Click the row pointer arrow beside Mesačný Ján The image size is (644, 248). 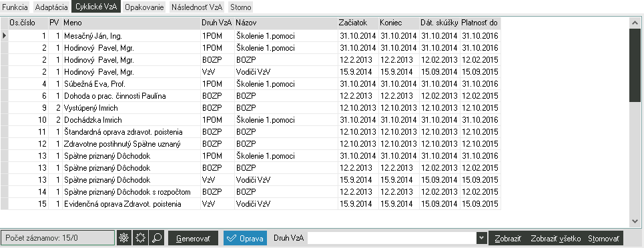[x=4, y=36]
